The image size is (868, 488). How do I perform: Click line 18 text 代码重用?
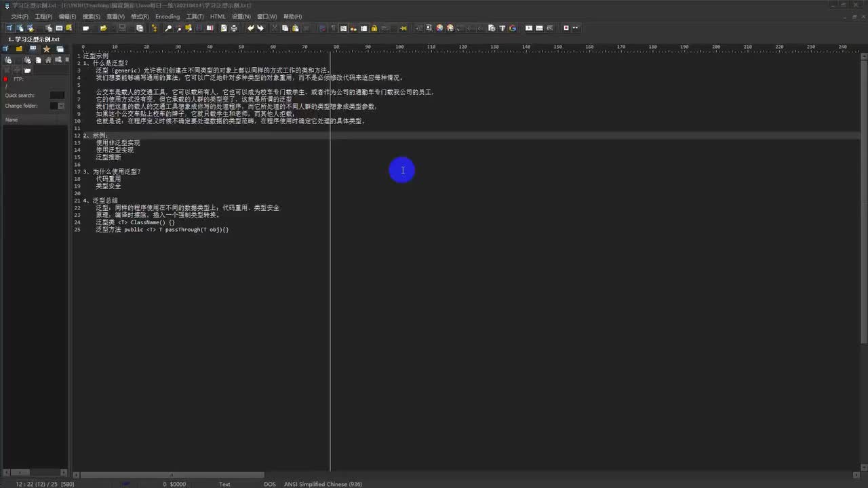[x=108, y=179]
